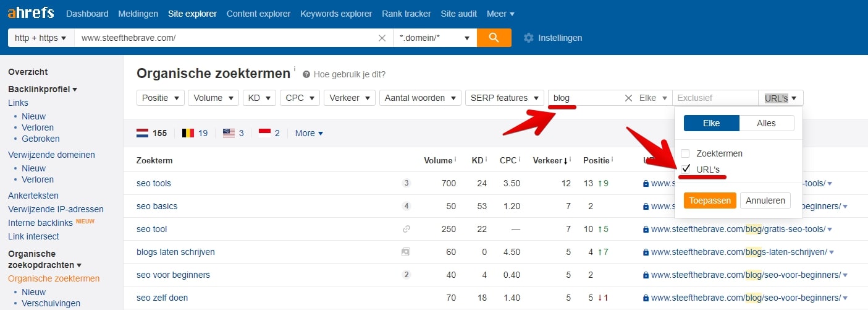Click the Instellingen gear icon
The height and width of the screenshot is (310, 868).
coord(528,38)
